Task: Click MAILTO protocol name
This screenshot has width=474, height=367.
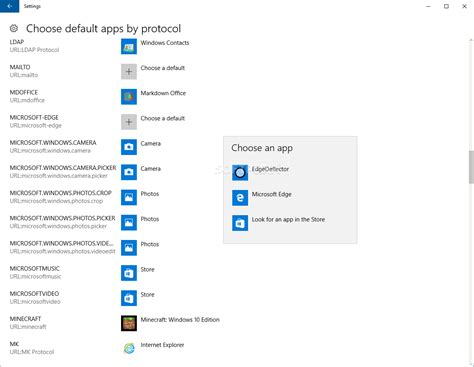Action: tap(20, 67)
